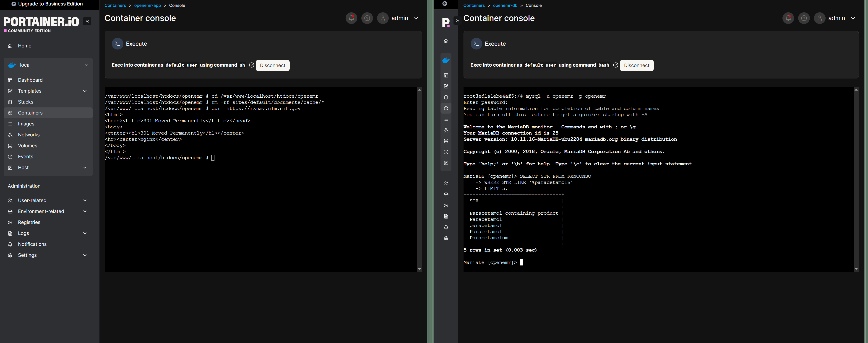Click the help icon next to the sh command
Screen dimensions: 868x343
251,65
